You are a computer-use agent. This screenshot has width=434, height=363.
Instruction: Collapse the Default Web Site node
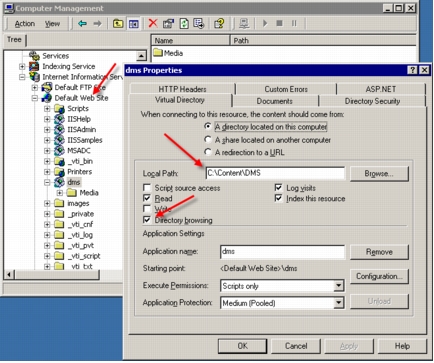click(x=34, y=98)
